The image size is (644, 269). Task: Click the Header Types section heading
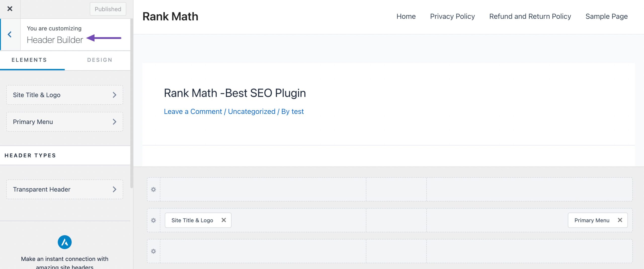tap(30, 155)
